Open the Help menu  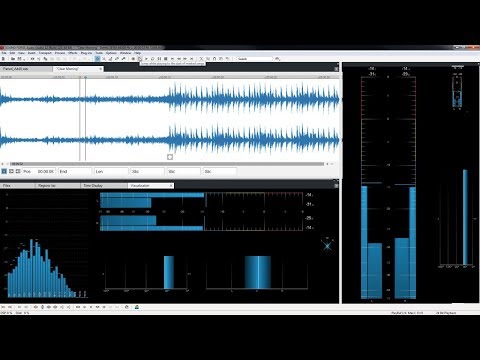[x=137, y=53]
